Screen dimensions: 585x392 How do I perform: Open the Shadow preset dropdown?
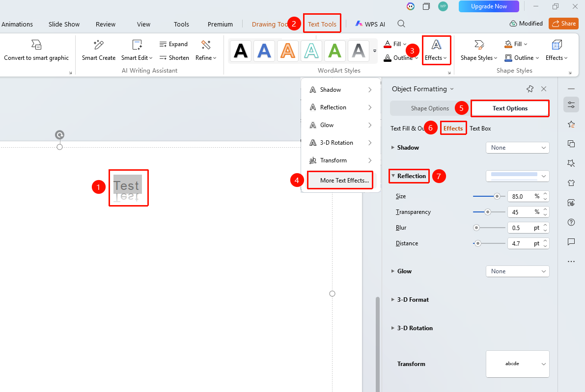(518, 148)
